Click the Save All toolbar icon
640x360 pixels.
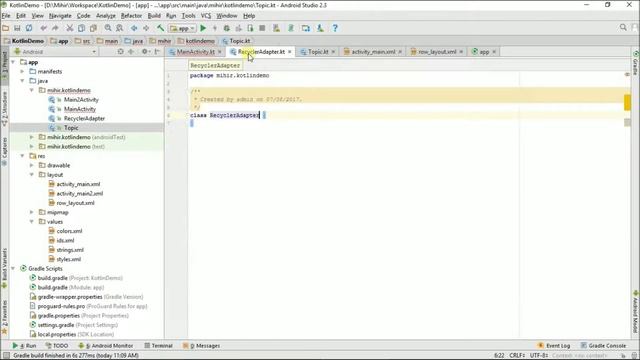pyautogui.click(x=17, y=28)
